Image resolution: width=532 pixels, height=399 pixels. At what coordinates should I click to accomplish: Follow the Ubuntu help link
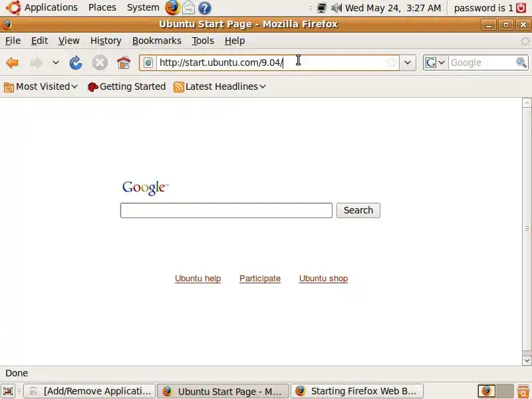tap(198, 279)
